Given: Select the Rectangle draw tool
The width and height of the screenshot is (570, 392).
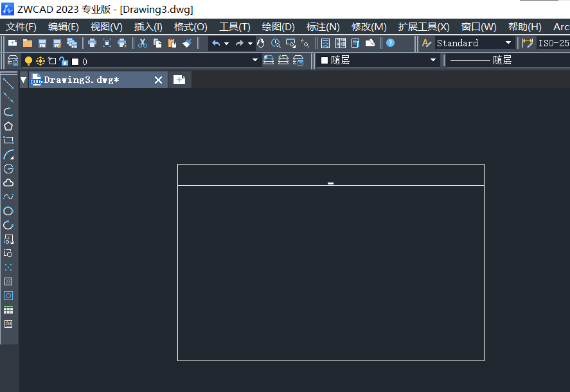Looking at the screenshot, I should pos(8,140).
